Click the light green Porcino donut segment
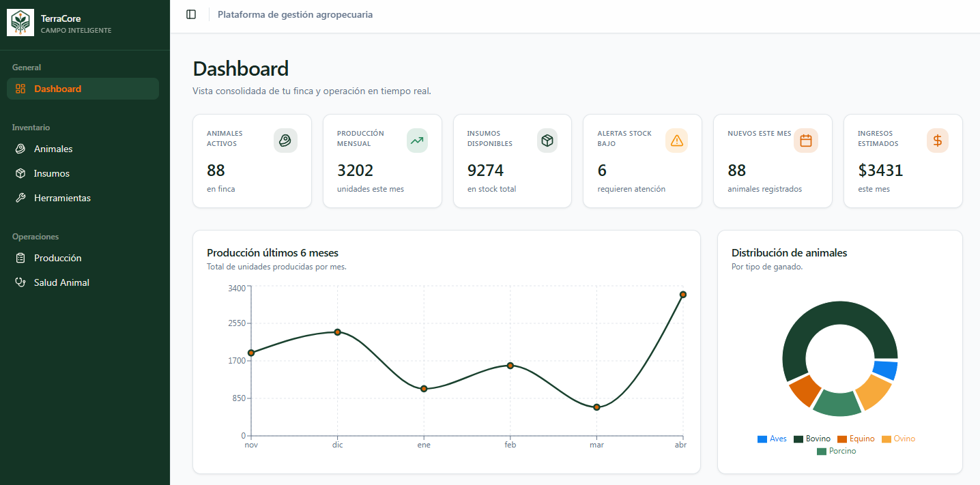This screenshot has height=485, width=980. [x=837, y=404]
